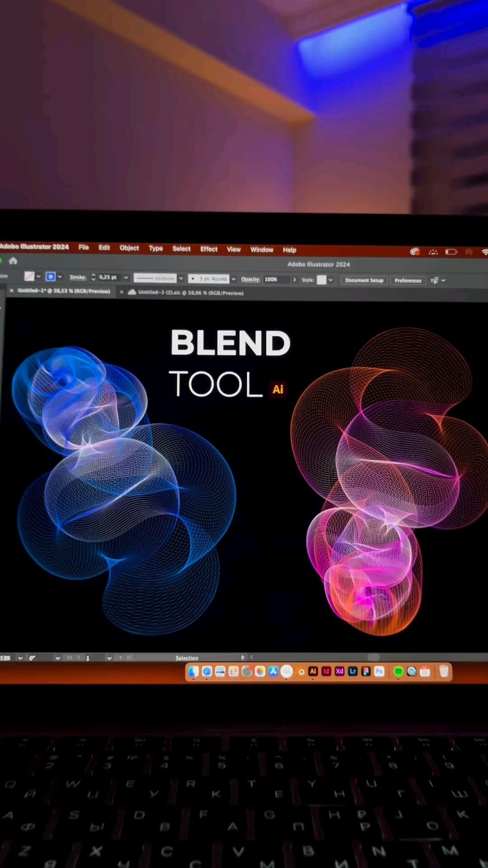Image resolution: width=488 pixels, height=868 pixels.
Task: Click the Style swatch box
Action: click(x=321, y=280)
